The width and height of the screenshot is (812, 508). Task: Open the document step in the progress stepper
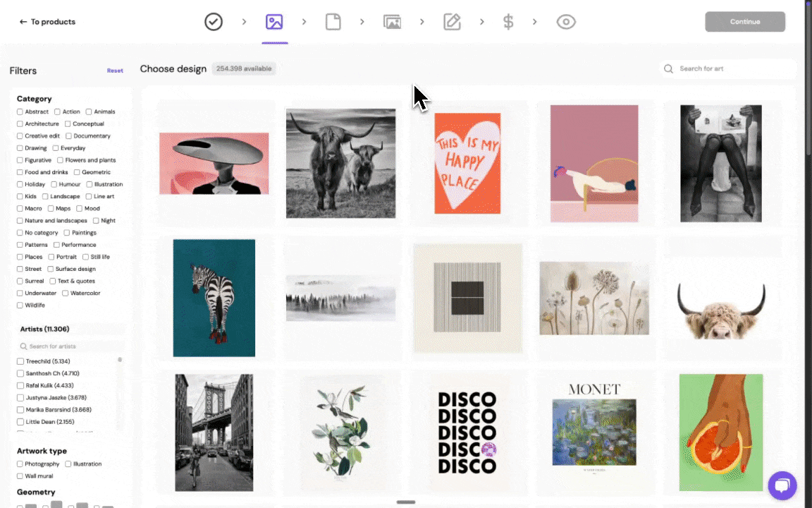[x=333, y=22]
